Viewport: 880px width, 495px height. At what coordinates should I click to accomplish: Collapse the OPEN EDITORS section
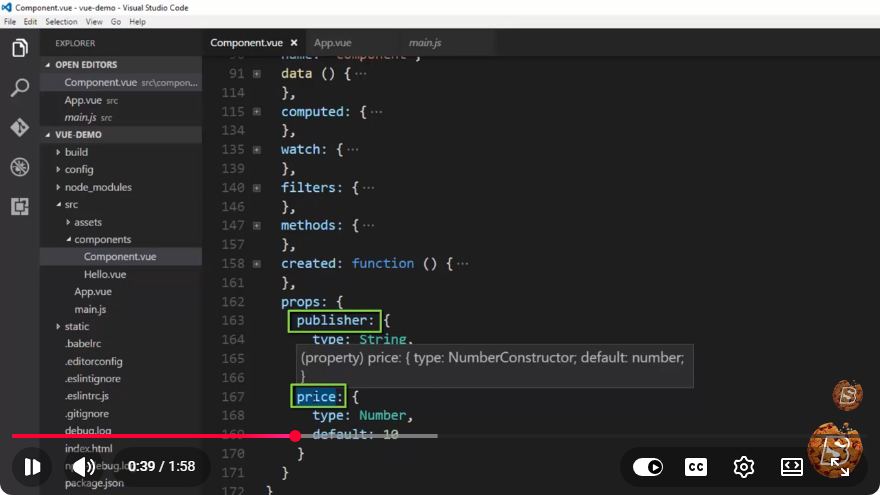pyautogui.click(x=48, y=65)
